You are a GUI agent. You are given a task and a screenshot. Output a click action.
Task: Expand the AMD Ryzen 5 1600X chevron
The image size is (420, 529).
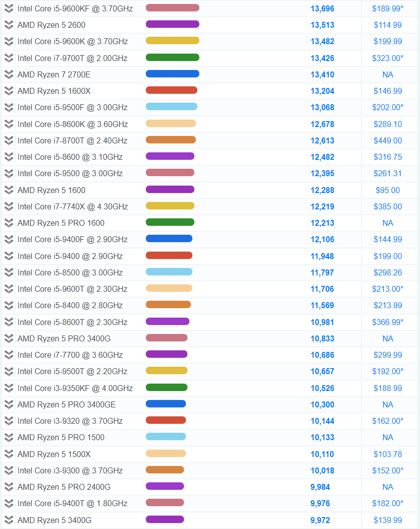(9, 91)
